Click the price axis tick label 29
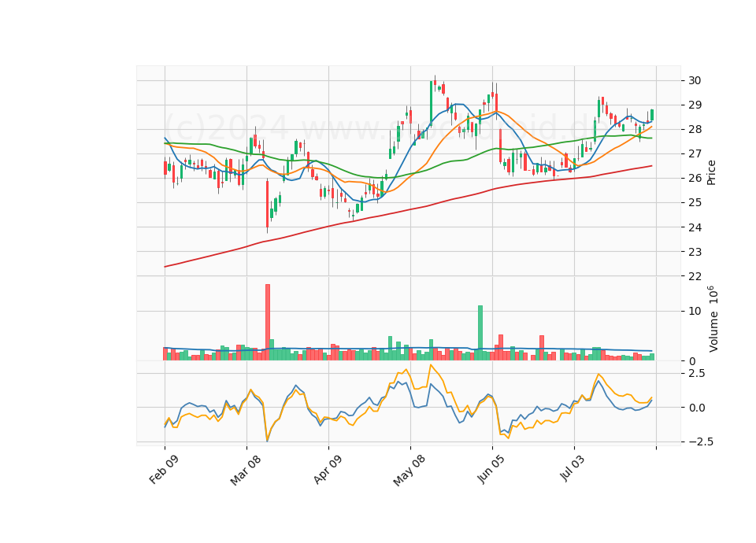 point(695,105)
